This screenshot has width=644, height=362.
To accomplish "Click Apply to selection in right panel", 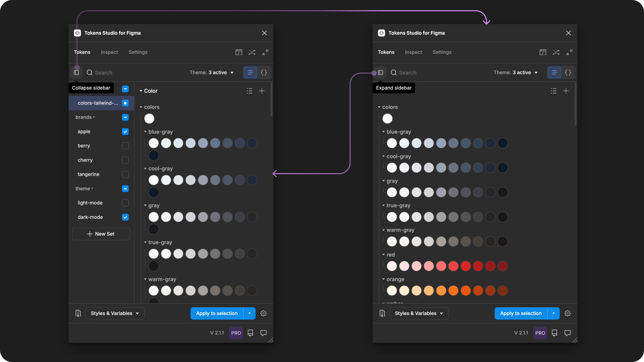I will tap(521, 313).
